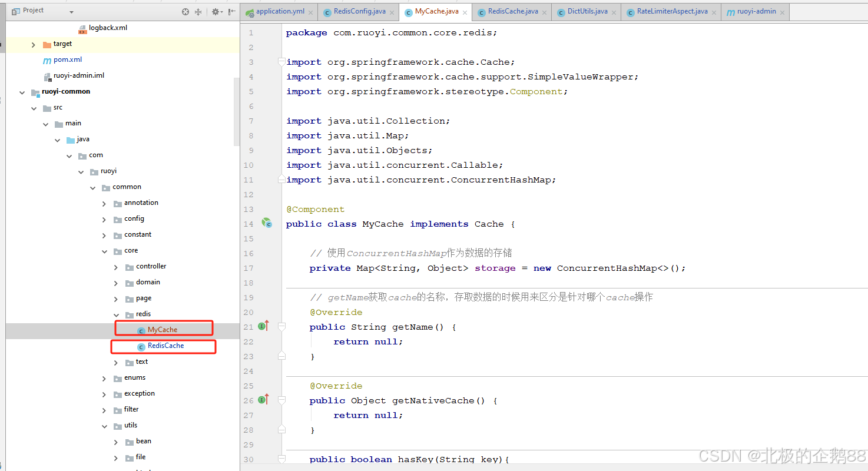Image resolution: width=868 pixels, height=471 pixels.
Task: Collapse the ruoyi package
Action: click(x=81, y=171)
